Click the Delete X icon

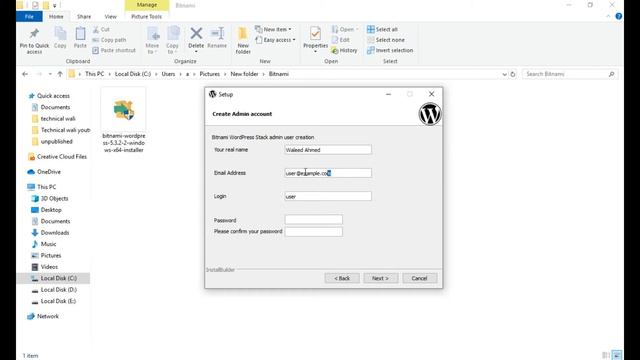point(196,33)
